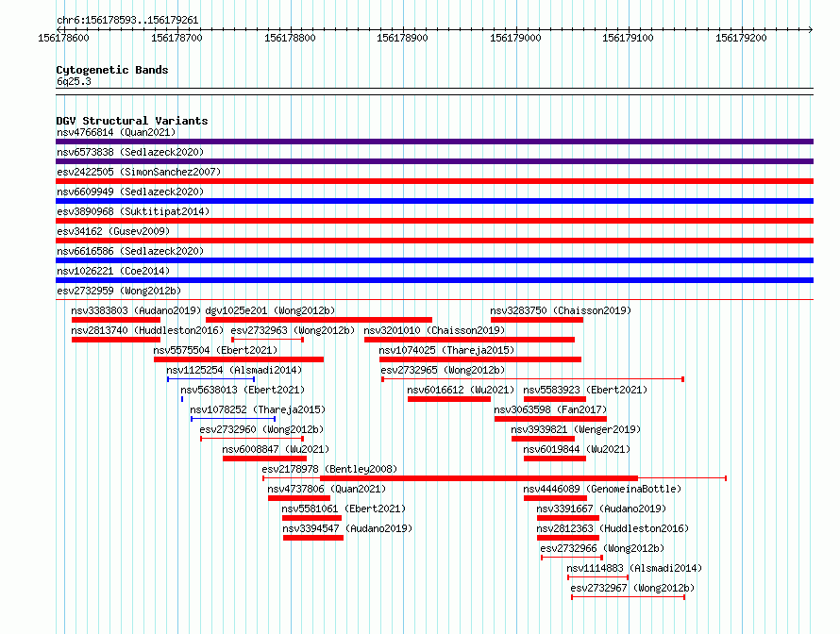Click esv2732959 (Wong2012b) label
840x634 pixels.
click(119, 291)
